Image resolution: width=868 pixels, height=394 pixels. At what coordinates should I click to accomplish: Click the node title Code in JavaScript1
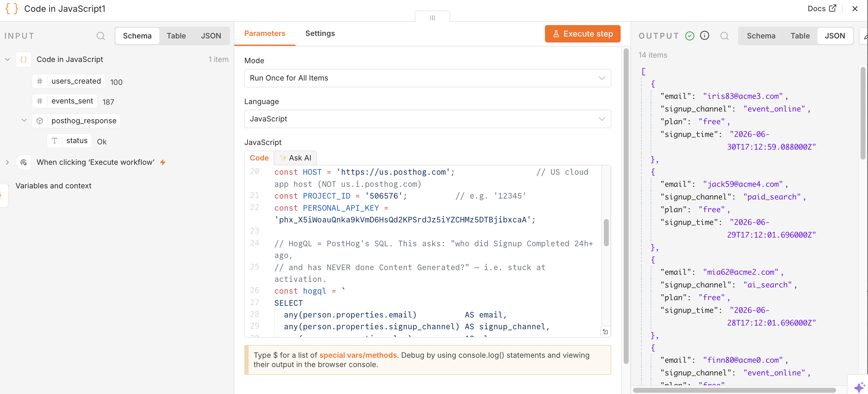[65, 8]
